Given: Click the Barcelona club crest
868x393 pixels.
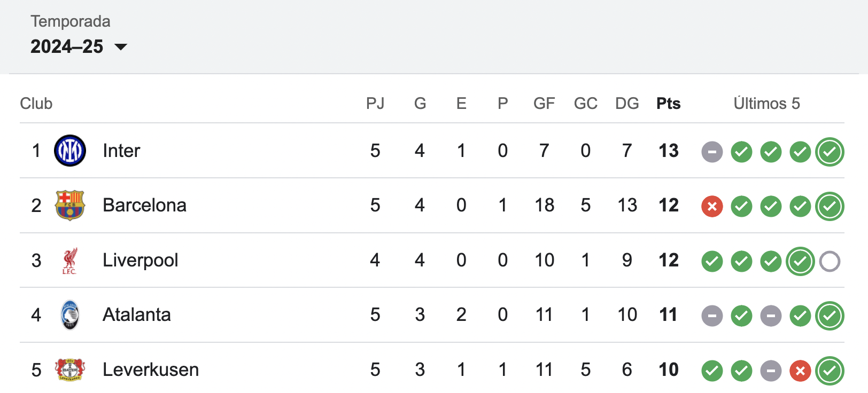Looking at the screenshot, I should tap(70, 205).
